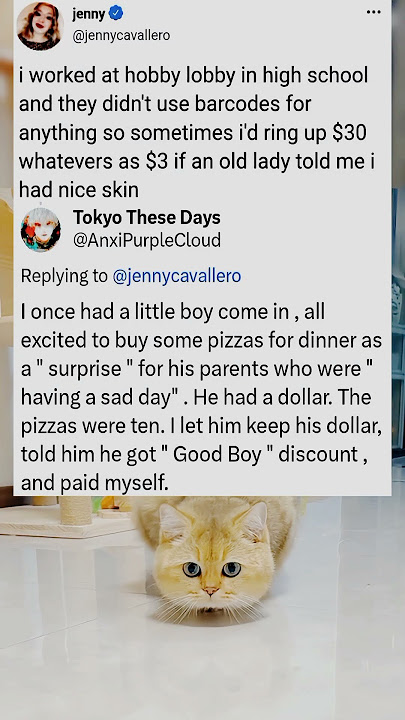The image size is (405, 720).
Task: Open the @jennycavallero handle under jenny's name
Action: pos(121,35)
